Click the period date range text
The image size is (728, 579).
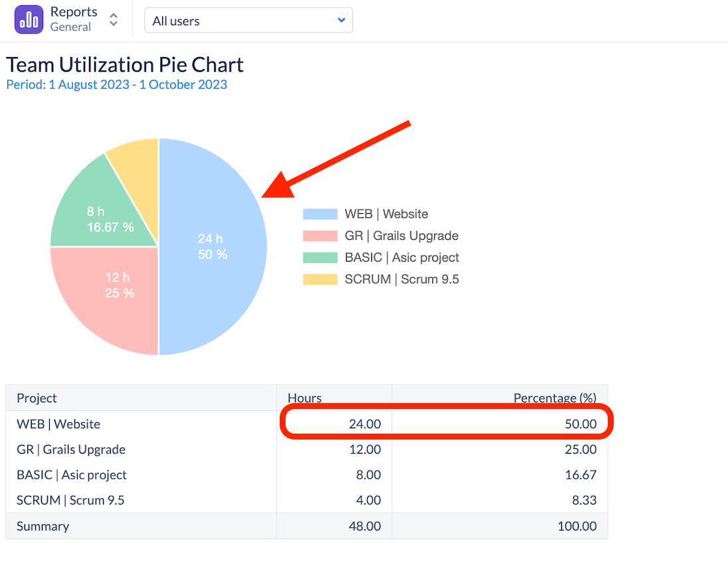[x=116, y=85]
